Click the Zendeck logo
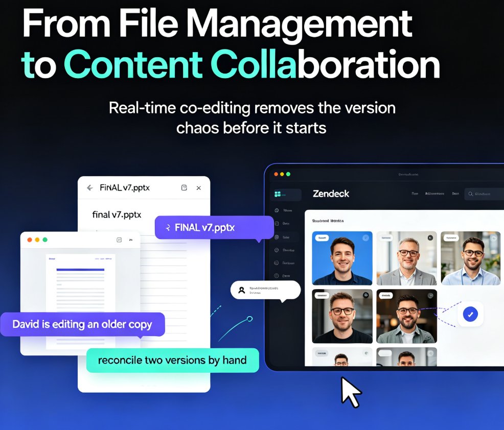This screenshot has width=504, height=430. (331, 194)
